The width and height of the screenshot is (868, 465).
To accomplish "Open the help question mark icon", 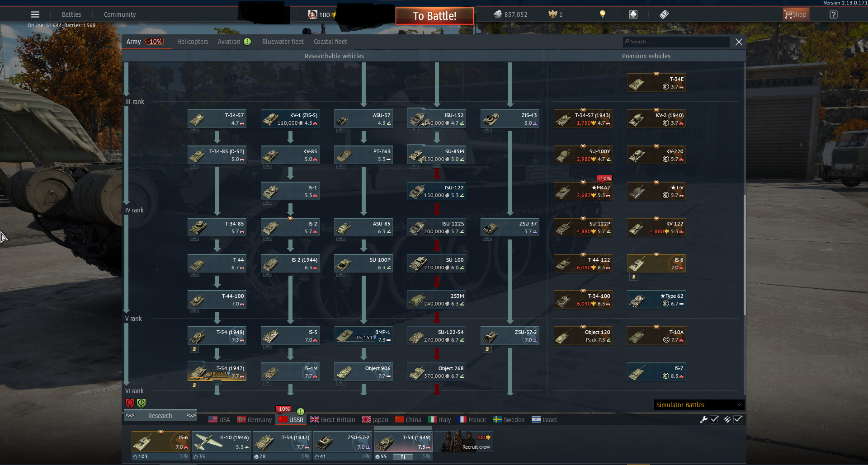I will click(x=834, y=14).
